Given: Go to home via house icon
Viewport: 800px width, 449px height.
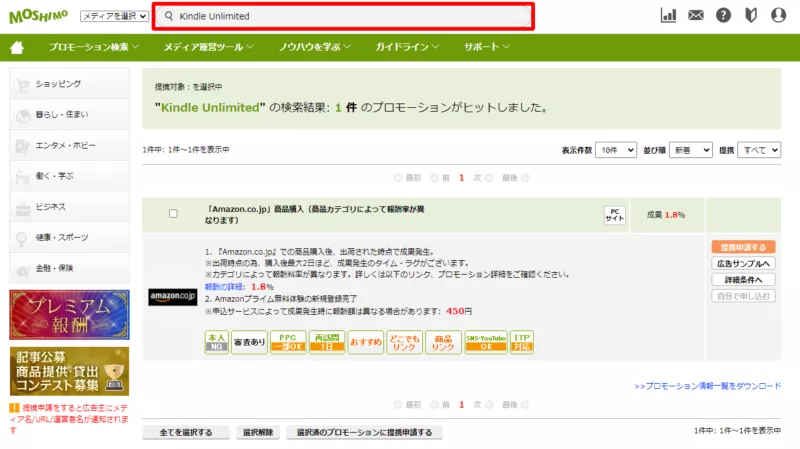Looking at the screenshot, I should coord(17,47).
